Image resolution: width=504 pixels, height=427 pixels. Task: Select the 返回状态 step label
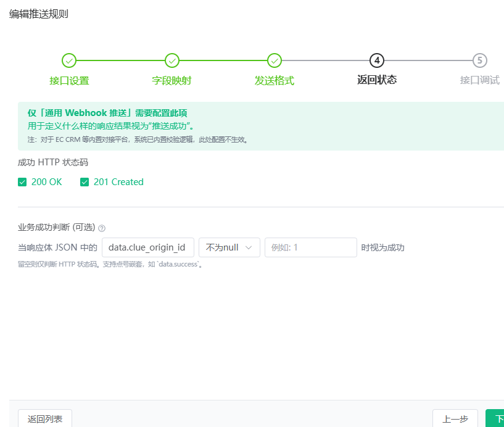click(377, 80)
